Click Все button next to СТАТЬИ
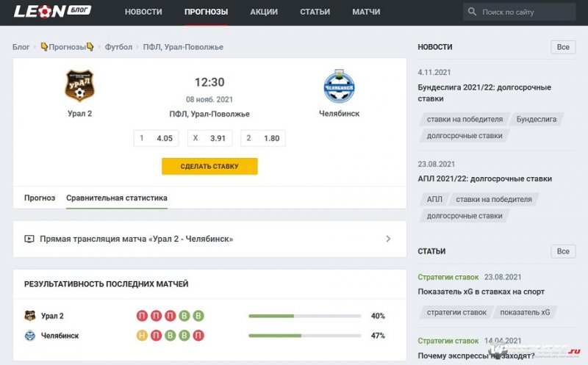The height and width of the screenshot is (365, 588). pos(563,251)
